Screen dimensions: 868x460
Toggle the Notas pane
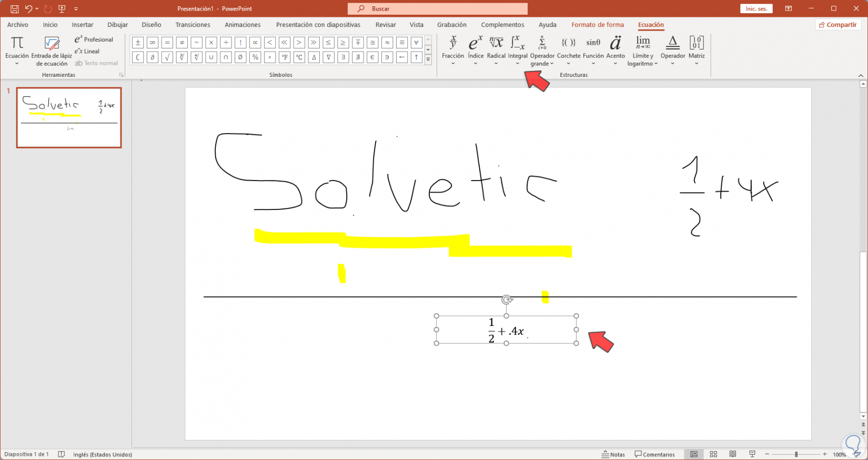tap(614, 454)
